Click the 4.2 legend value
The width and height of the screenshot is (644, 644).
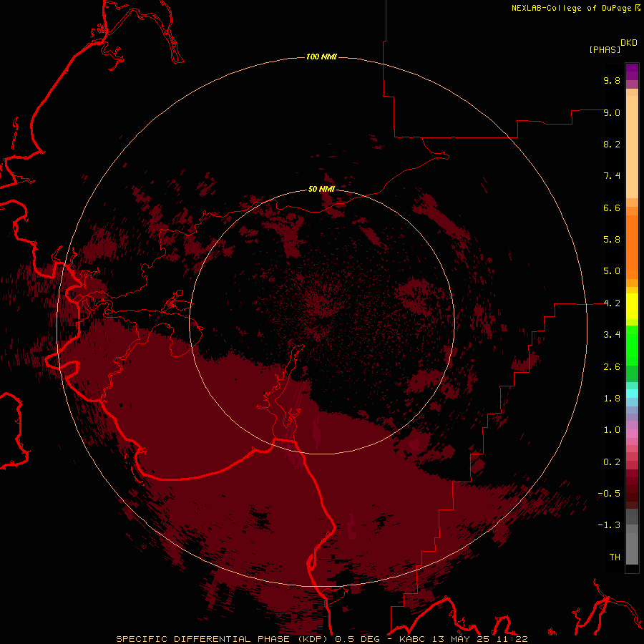(612, 303)
